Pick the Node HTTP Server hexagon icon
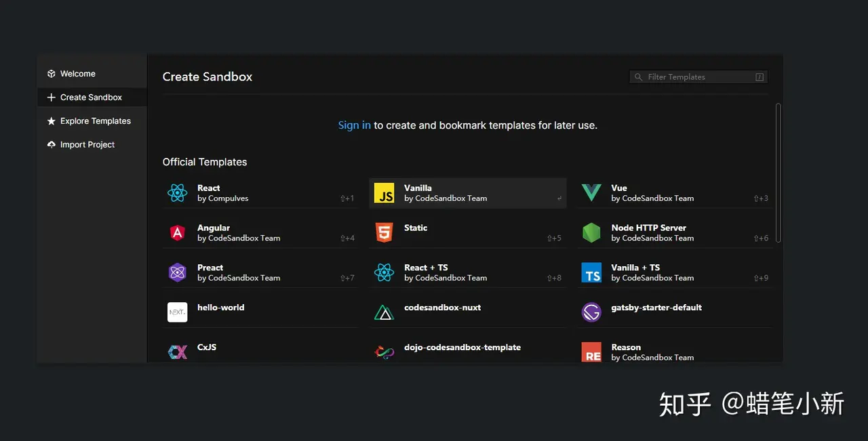The image size is (868, 441). pos(591,233)
